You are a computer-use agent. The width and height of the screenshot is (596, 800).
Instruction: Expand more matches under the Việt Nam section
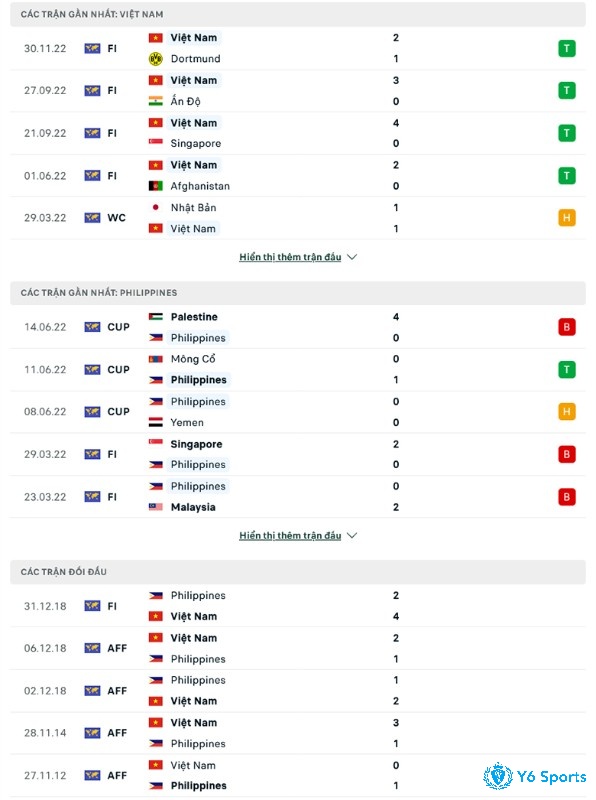tap(290, 257)
